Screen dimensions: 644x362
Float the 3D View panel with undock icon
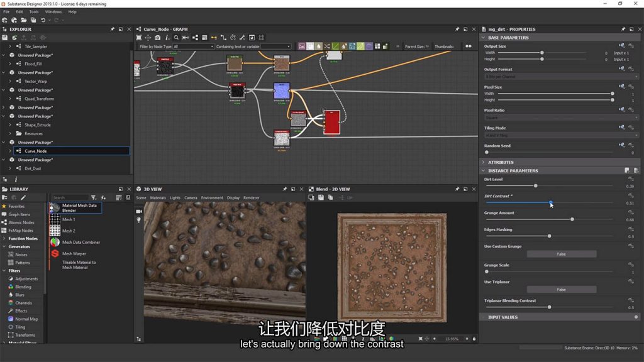(x=293, y=189)
